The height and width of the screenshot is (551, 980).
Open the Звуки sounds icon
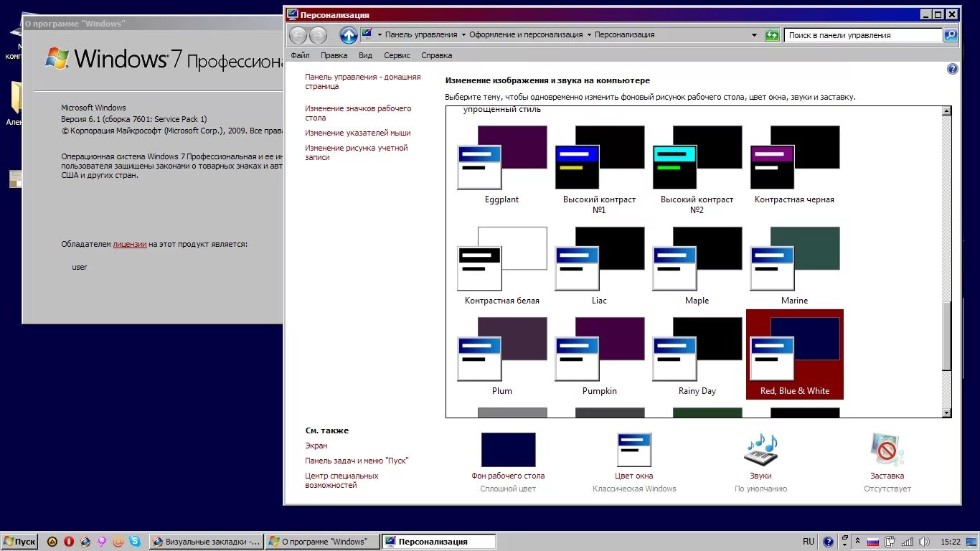(760, 451)
